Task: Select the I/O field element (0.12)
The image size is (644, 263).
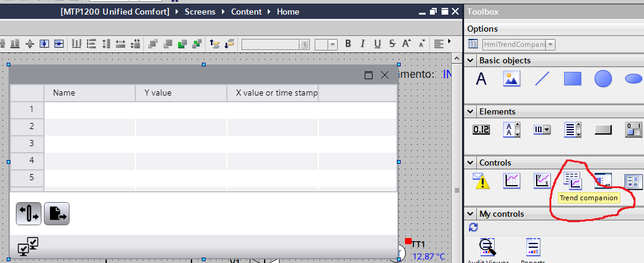Action: 481,130
